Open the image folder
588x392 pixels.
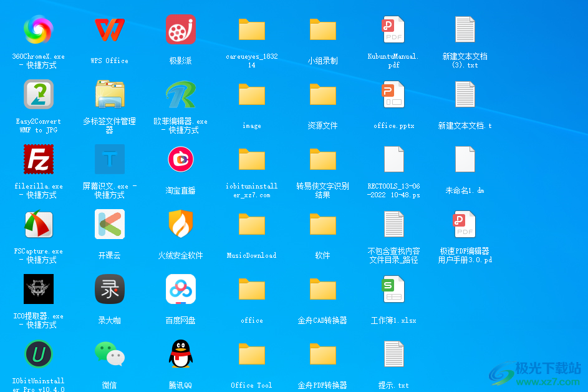(252, 94)
